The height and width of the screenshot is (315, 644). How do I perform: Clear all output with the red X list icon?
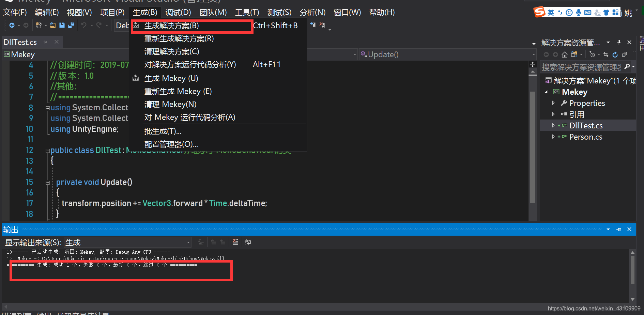coord(235,242)
